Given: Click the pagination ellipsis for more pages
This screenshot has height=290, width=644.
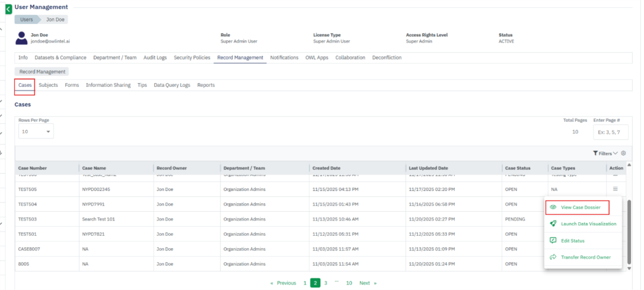Looking at the screenshot, I should (336, 283).
